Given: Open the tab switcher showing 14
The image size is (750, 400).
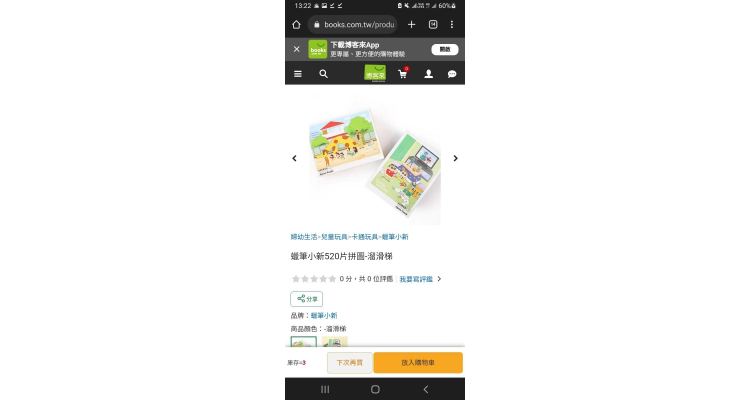Looking at the screenshot, I should (433, 24).
